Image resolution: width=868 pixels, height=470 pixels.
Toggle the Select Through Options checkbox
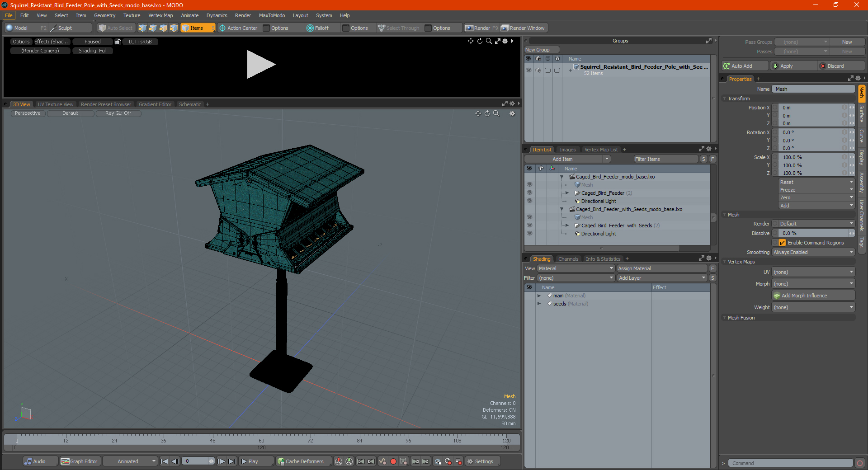(428, 28)
